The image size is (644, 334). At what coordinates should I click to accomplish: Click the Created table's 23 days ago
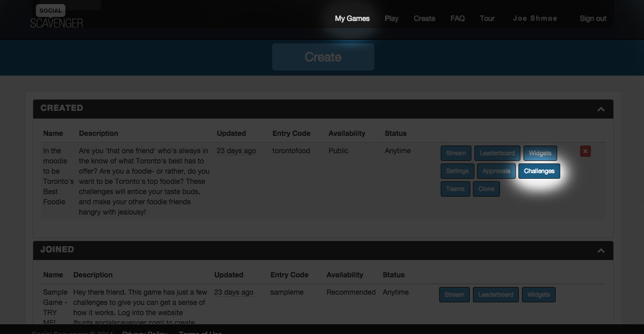pyautogui.click(x=236, y=151)
